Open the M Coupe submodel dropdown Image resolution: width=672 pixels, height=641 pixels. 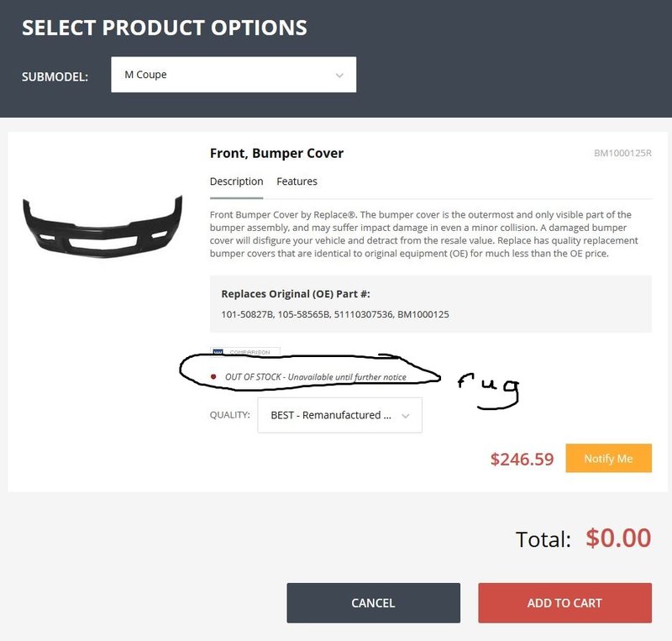234,75
